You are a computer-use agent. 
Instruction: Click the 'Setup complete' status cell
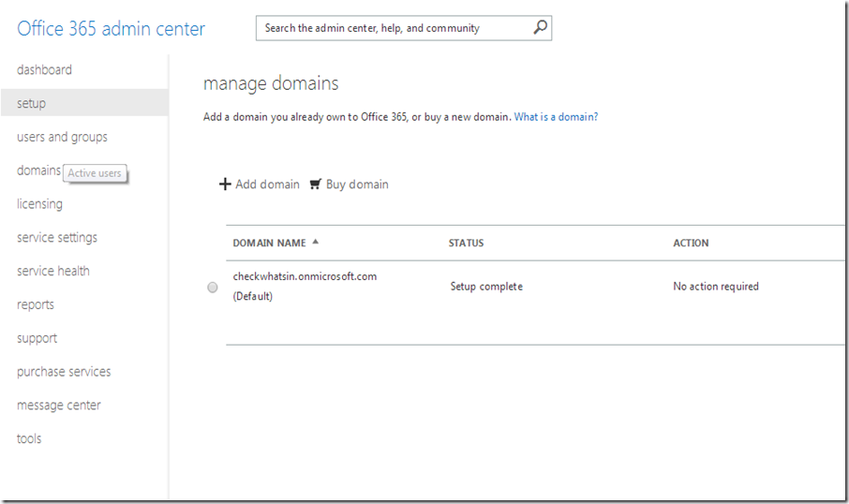tap(486, 287)
